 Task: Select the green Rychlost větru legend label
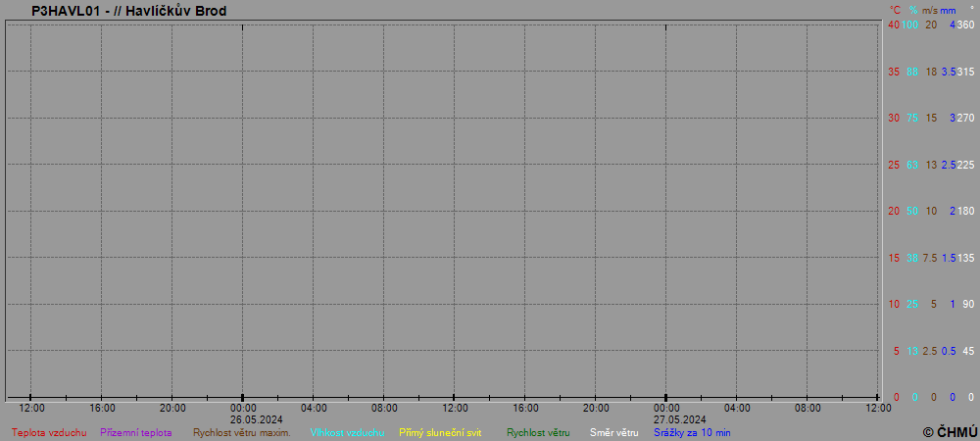tap(538, 432)
